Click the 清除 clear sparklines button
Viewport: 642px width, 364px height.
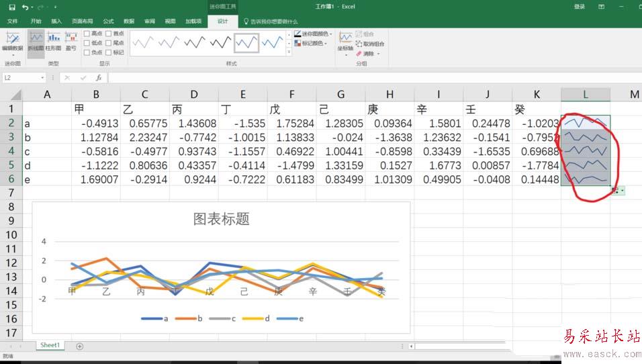click(365, 54)
